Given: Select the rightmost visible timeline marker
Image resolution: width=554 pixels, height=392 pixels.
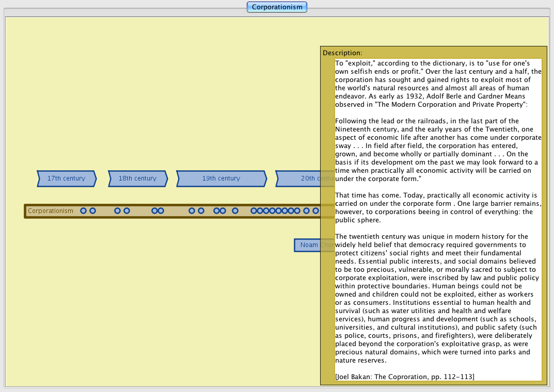Looking at the screenshot, I should tap(315, 211).
